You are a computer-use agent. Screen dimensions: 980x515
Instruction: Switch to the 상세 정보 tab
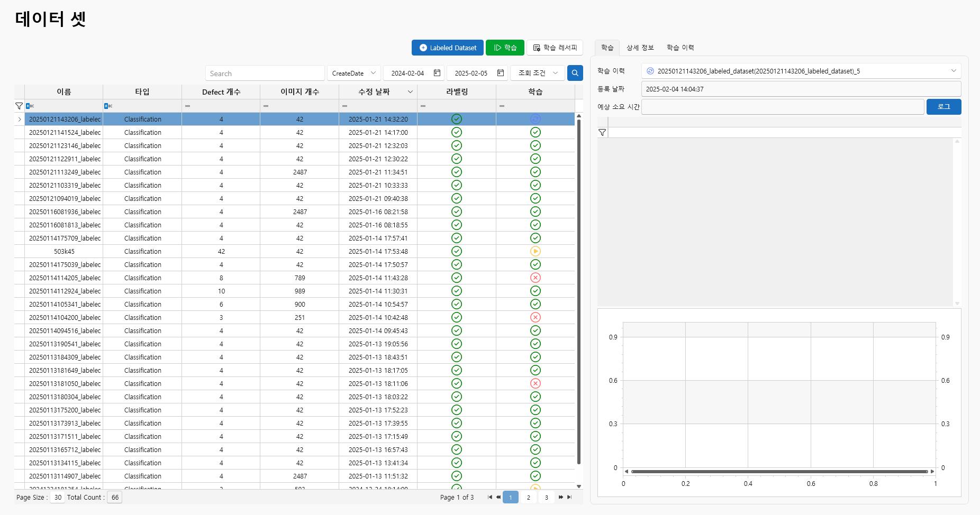(x=640, y=48)
